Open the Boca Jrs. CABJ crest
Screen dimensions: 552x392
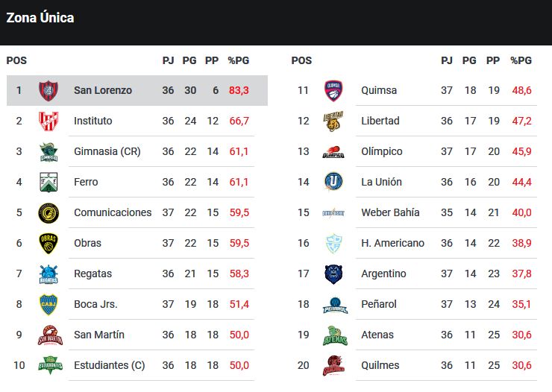point(48,305)
